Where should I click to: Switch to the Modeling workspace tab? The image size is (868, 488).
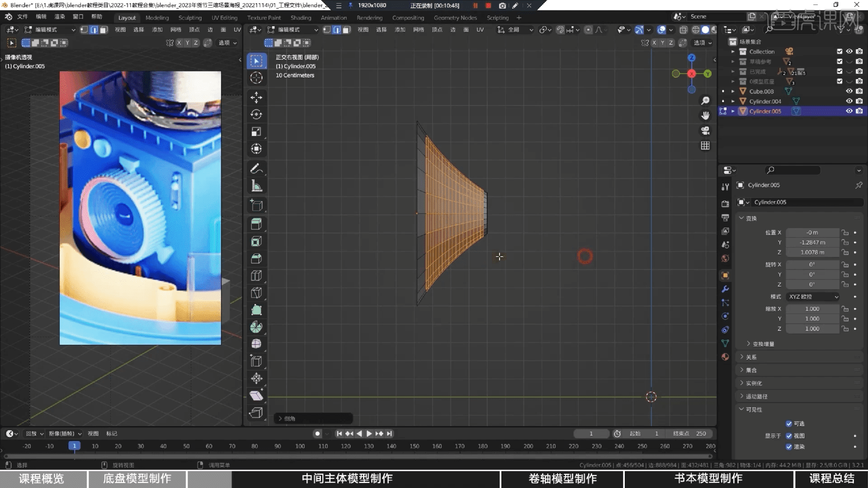157,18
